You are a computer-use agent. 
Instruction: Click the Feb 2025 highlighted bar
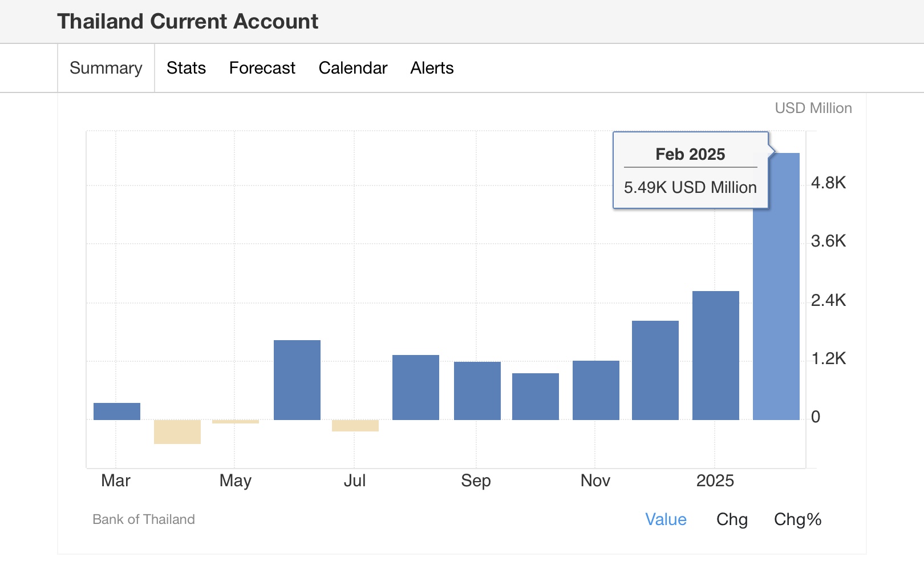[x=776, y=286]
